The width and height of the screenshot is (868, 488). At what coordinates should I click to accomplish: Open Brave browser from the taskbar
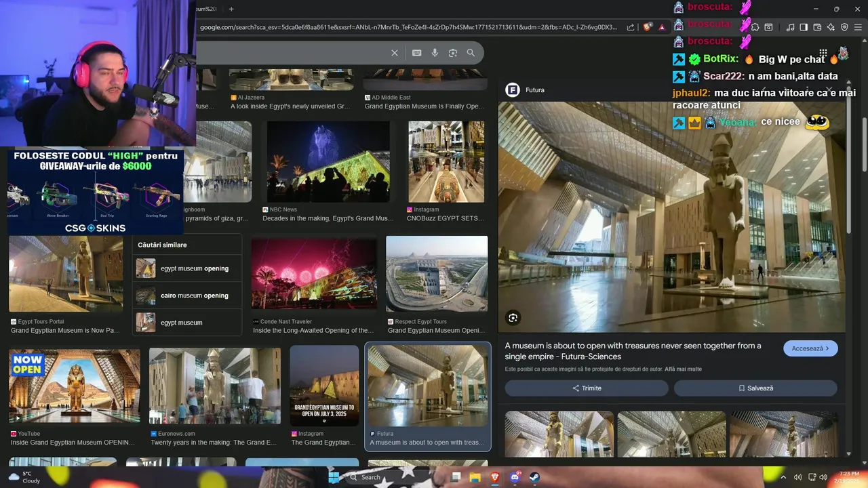click(495, 477)
